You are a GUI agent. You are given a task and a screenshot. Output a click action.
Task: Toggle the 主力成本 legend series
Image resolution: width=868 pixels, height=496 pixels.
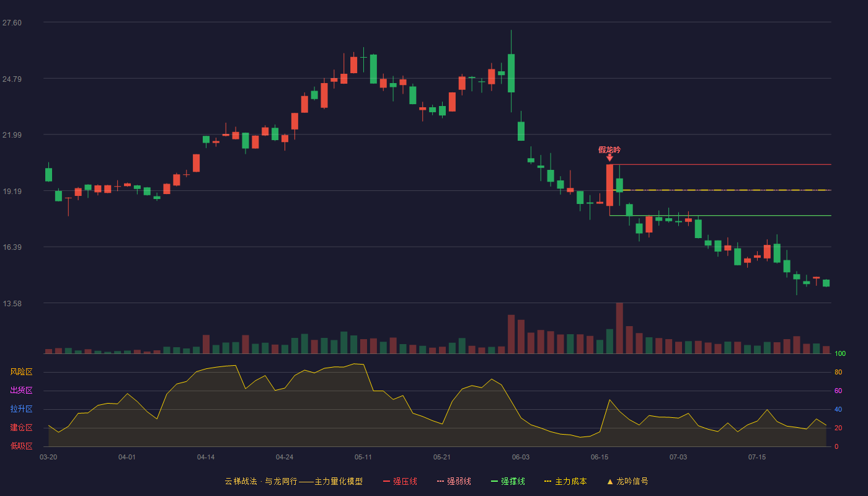pyautogui.click(x=565, y=481)
